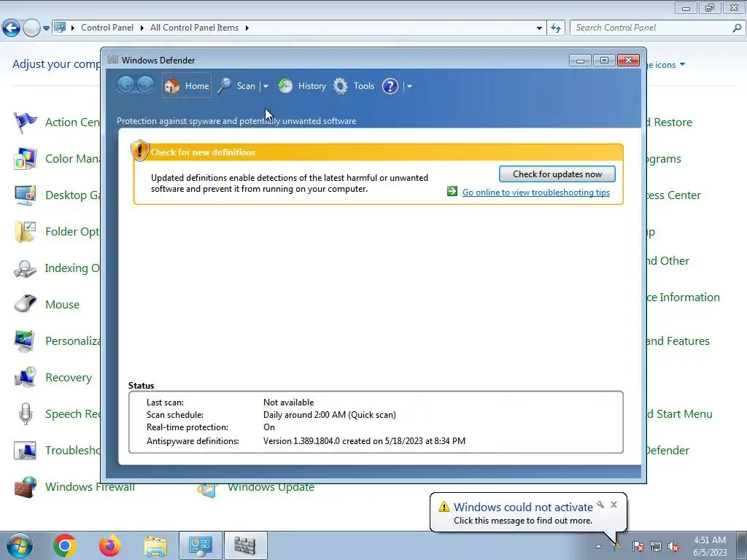Click the History clock icon
This screenshot has height=560, width=747.
tap(285, 86)
